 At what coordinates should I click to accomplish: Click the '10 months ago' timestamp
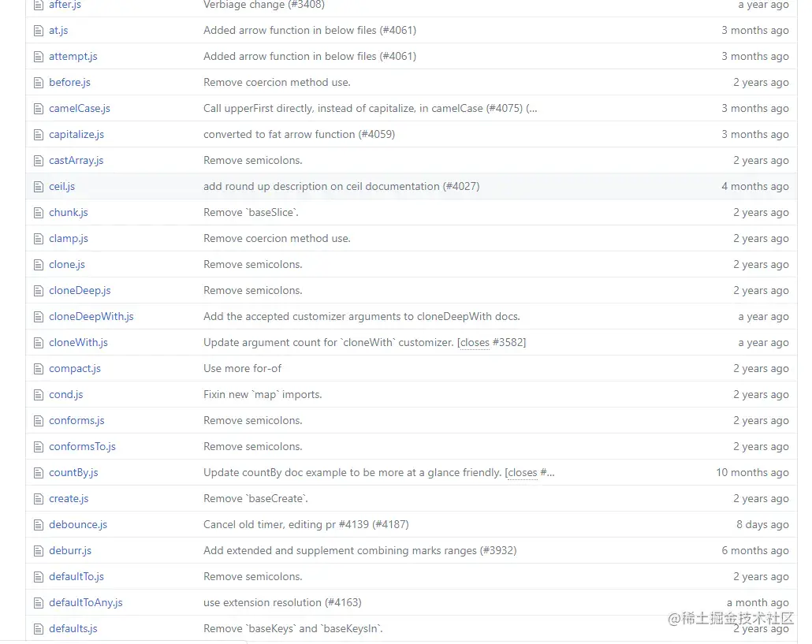(752, 473)
